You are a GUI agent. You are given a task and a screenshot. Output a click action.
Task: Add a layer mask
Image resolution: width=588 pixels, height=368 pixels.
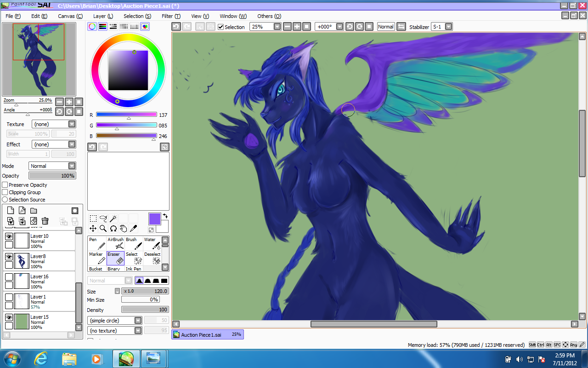[74, 211]
